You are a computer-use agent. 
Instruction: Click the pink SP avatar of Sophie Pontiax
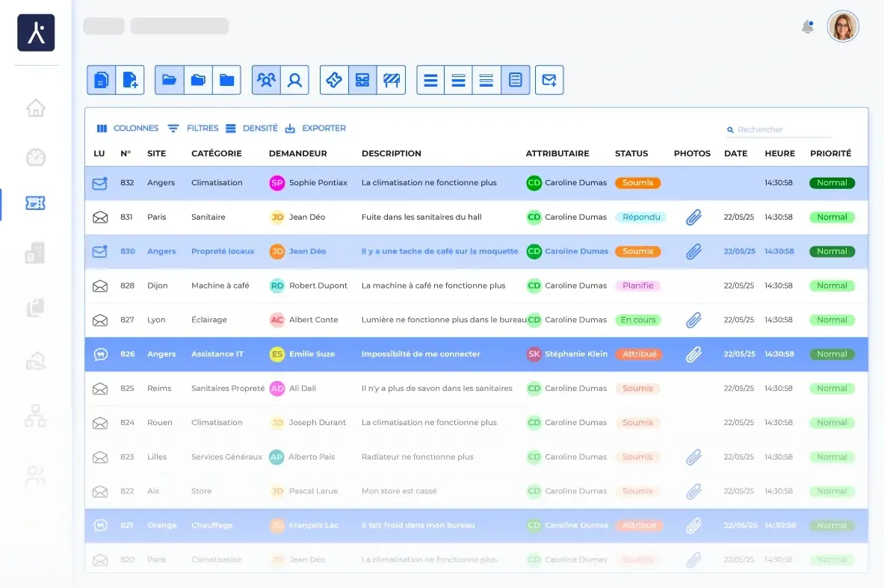coord(277,183)
